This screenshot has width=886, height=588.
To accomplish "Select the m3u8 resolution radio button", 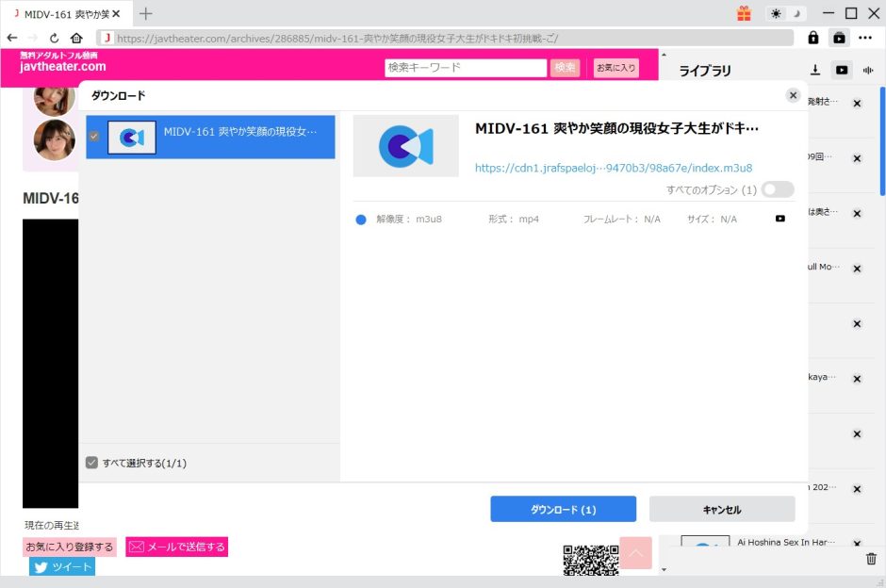I will click(360, 219).
